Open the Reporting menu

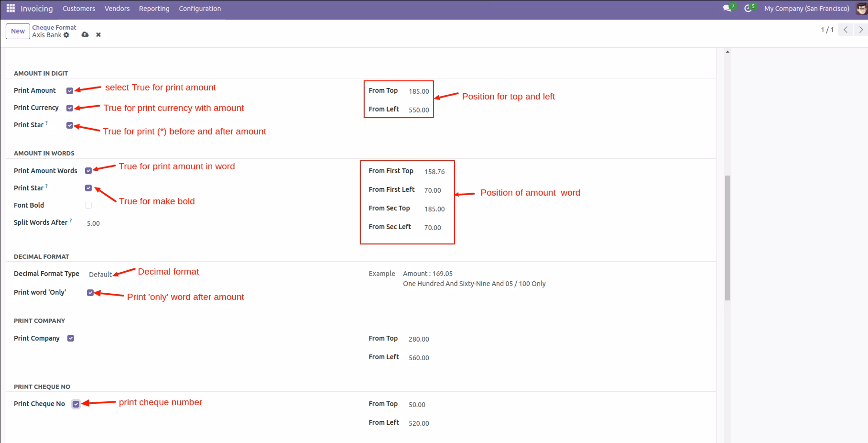(x=154, y=9)
